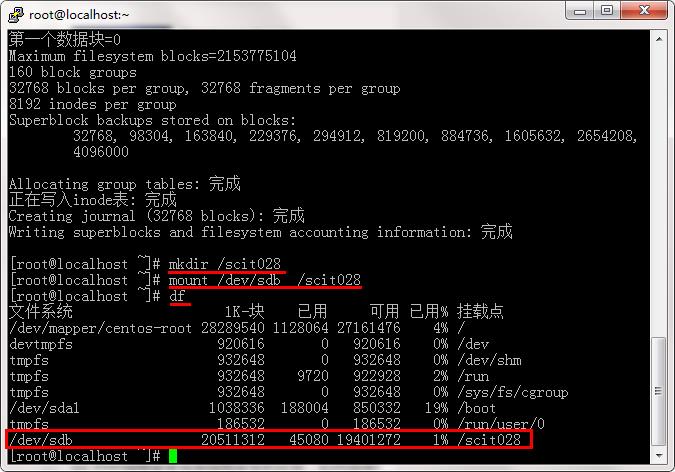Screen dimensions: 675x472
Task: Click 'Allocating group tables' line
Action: click(125, 184)
